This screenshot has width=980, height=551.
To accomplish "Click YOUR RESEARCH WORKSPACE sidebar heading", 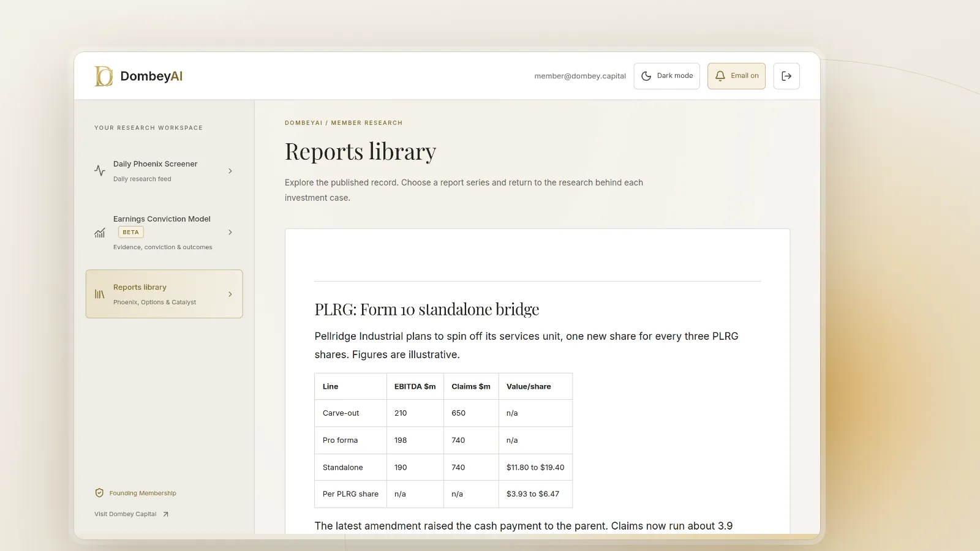I will pos(148,128).
